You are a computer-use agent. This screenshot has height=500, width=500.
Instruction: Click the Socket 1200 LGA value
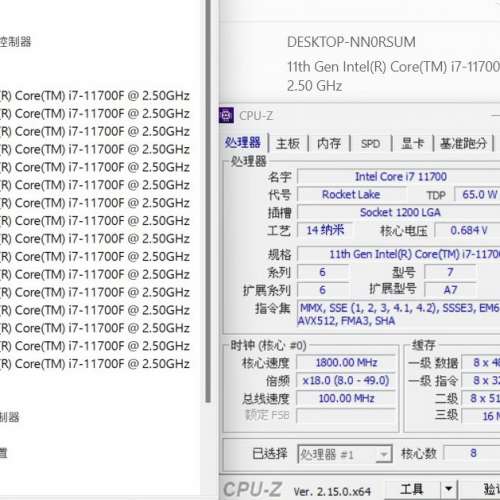pos(399,212)
